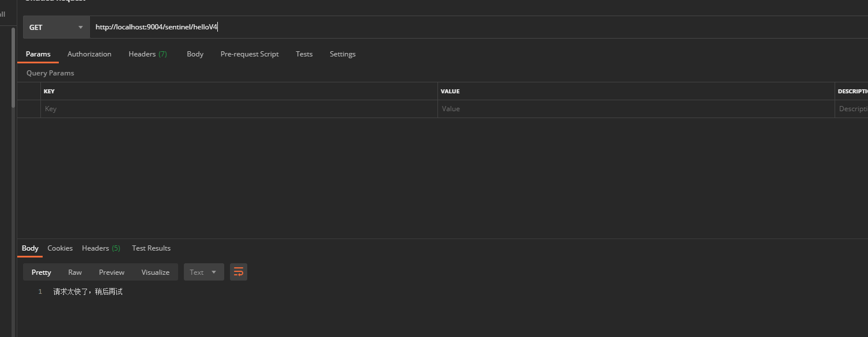Show the Test Results tab
868x337 pixels.
pyautogui.click(x=151, y=248)
